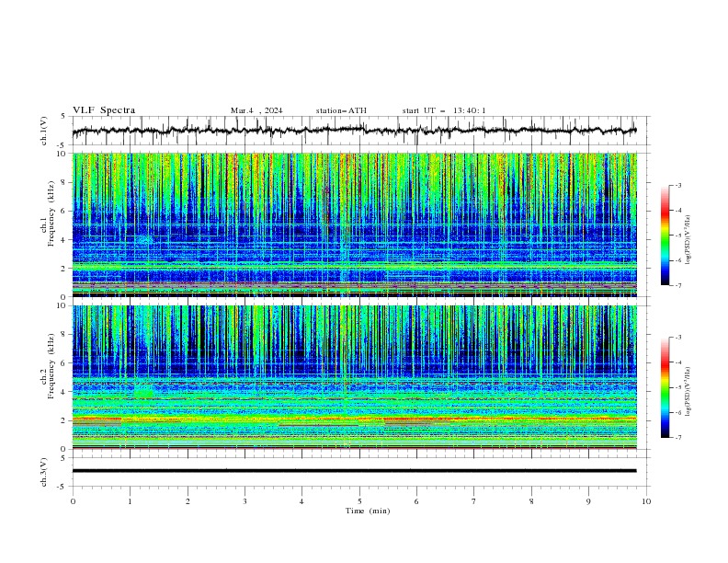Click the ch.1 voltage waveform trace
This screenshot has width=728, height=563.
(354, 131)
